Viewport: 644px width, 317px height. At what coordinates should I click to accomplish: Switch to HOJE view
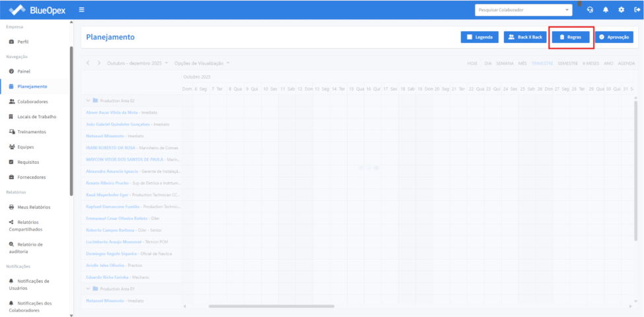[472, 63]
